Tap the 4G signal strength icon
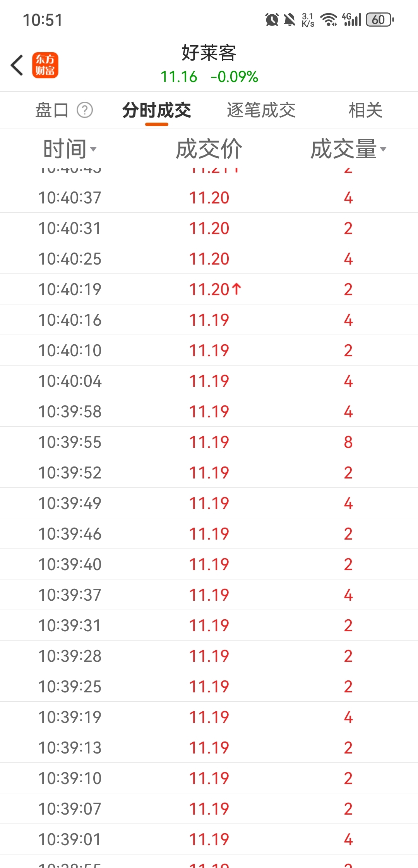This screenshot has height=868, width=418. (351, 19)
